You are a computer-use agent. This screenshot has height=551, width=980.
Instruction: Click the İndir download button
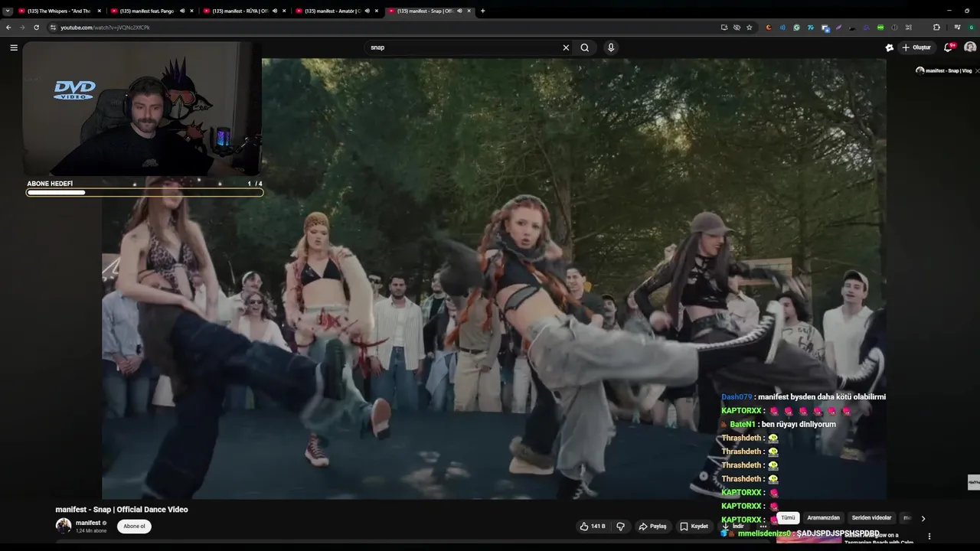[x=733, y=527]
